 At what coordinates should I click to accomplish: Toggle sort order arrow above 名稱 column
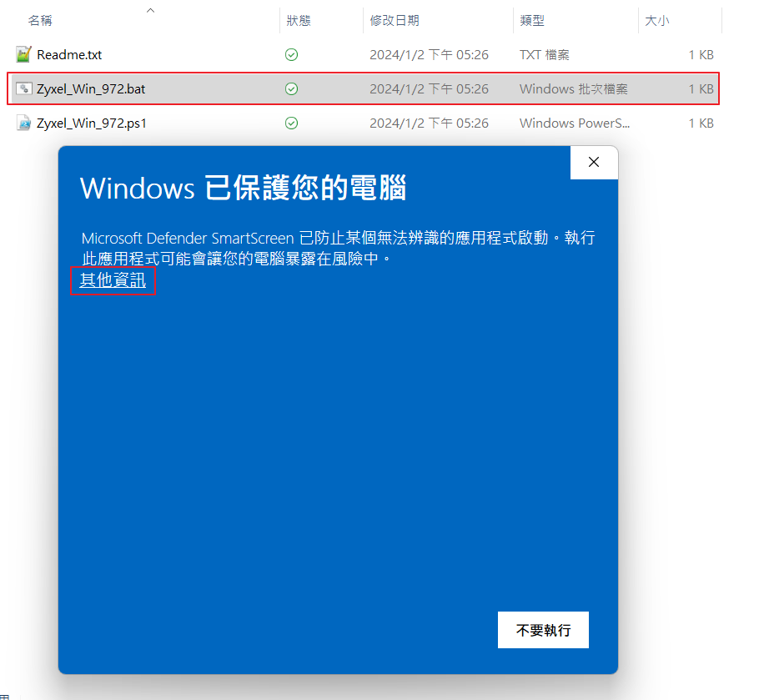click(x=151, y=10)
